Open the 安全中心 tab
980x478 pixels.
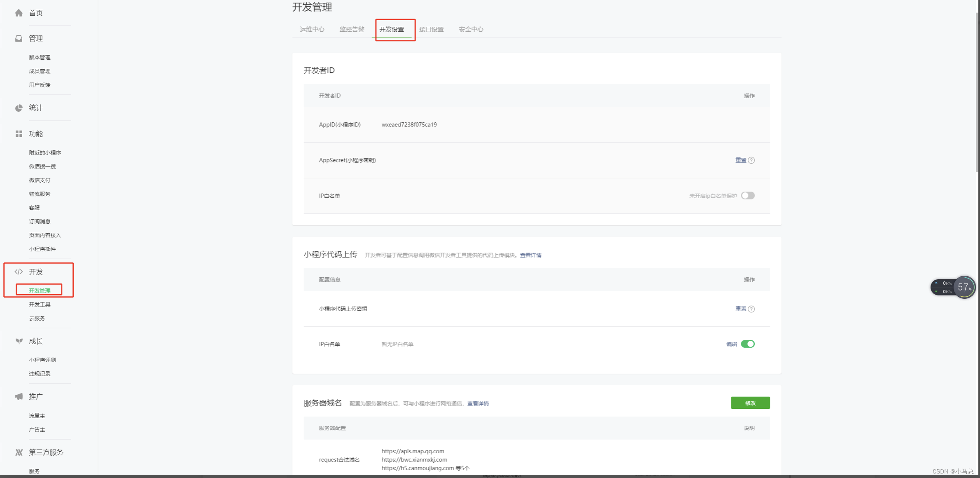[471, 29]
